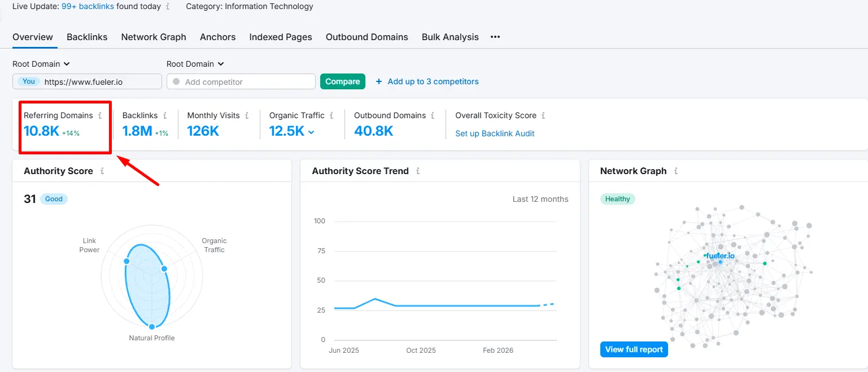
Task: Click the Link Power radar point
Action: point(127,261)
